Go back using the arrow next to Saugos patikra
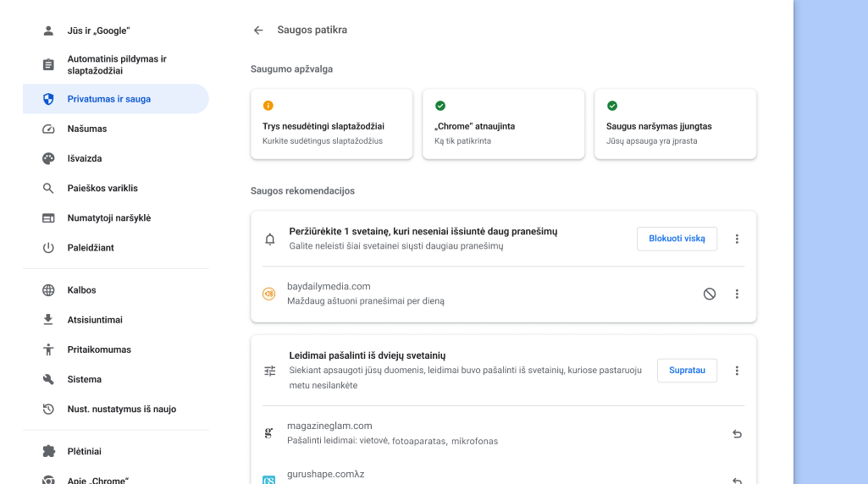This screenshot has width=868, height=484. tap(258, 30)
